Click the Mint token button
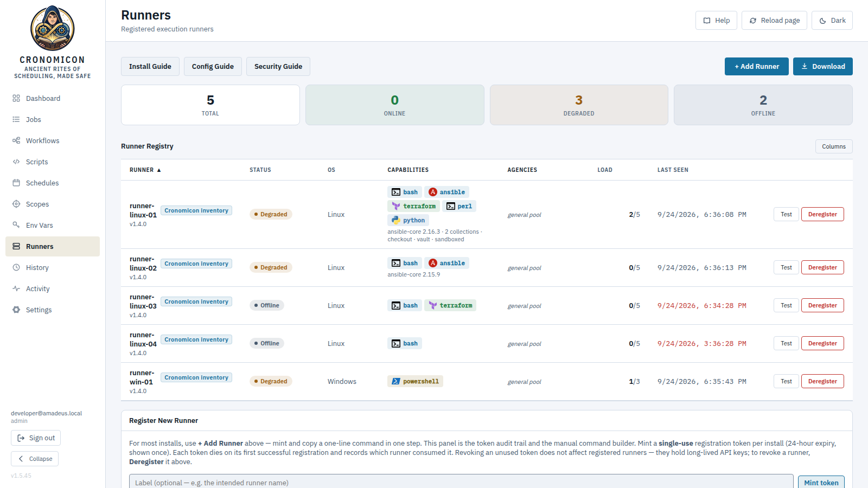The width and height of the screenshot is (868, 488). click(x=821, y=482)
